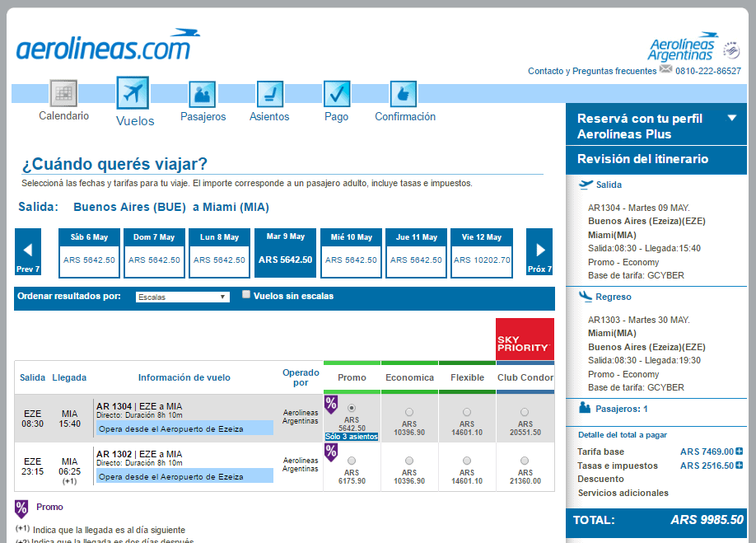Click the contact envelope icon

coord(665,69)
